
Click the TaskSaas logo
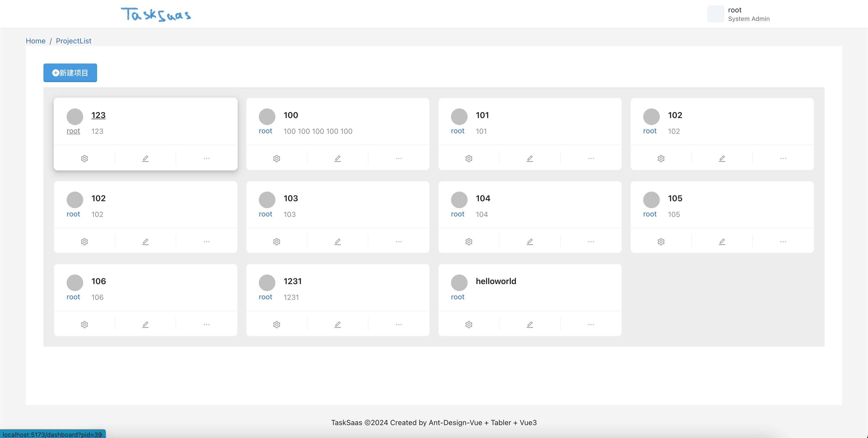(156, 14)
